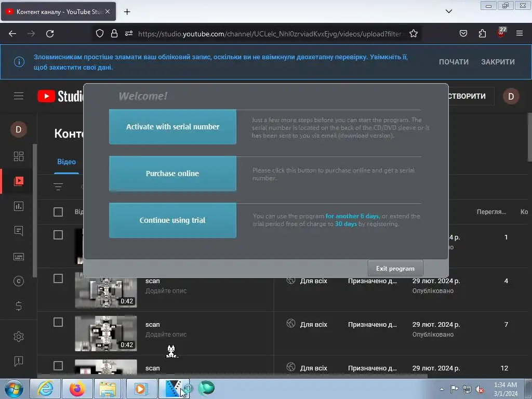
Task: Click the horizontal scrollbar at page bottom
Action: tap(232, 376)
